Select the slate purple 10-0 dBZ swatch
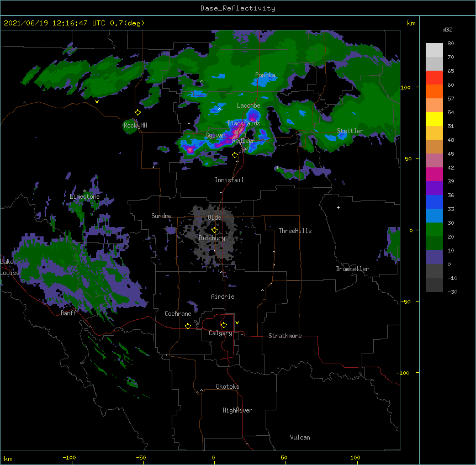This screenshot has width=476, height=465. tap(434, 257)
